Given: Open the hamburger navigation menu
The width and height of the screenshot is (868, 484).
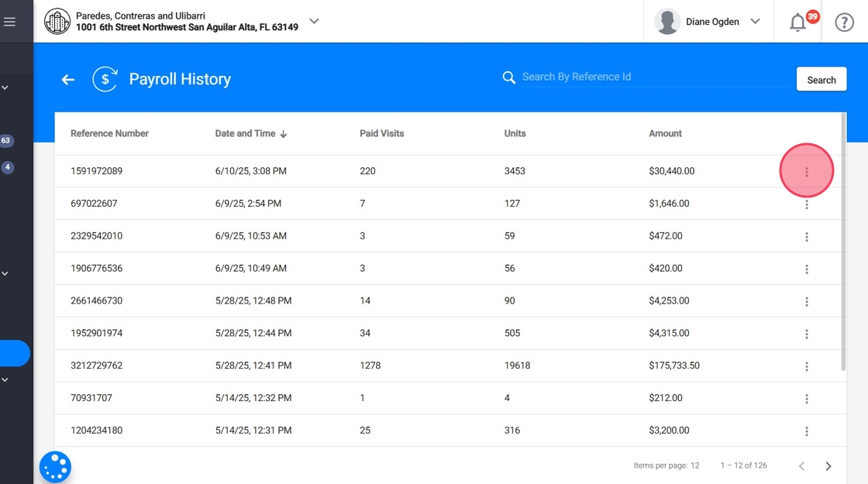Looking at the screenshot, I should pos(9,22).
